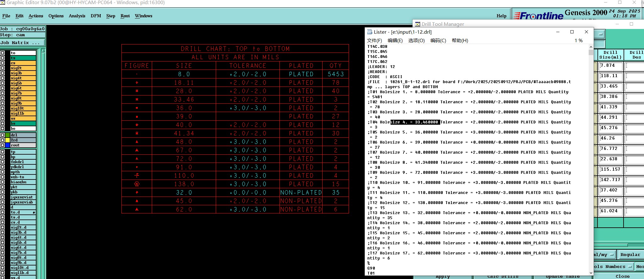
Task: Open the Step menu
Action: pos(111,16)
